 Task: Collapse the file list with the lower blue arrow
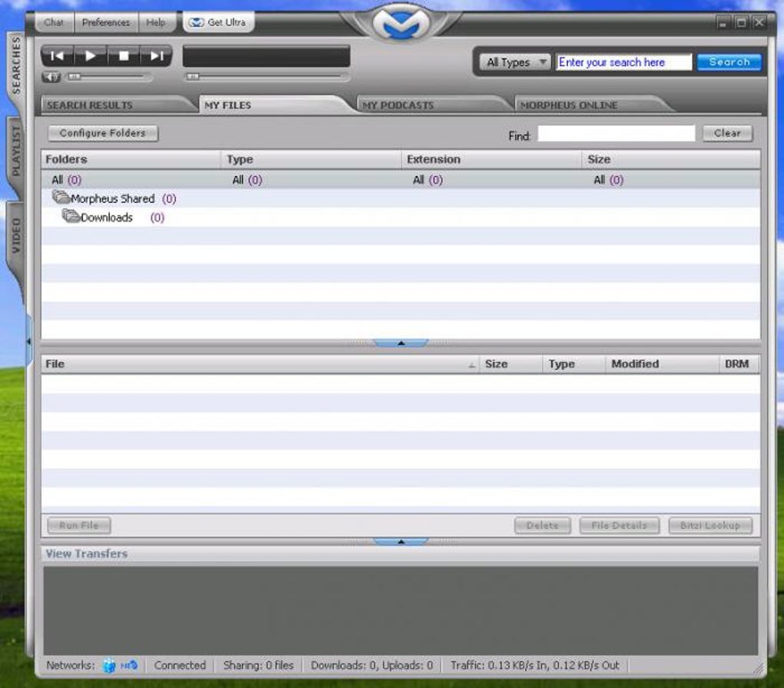[x=400, y=541]
